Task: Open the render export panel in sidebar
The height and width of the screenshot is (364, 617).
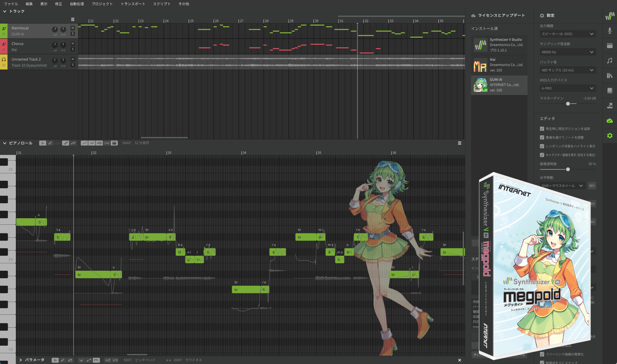Action: [x=610, y=106]
